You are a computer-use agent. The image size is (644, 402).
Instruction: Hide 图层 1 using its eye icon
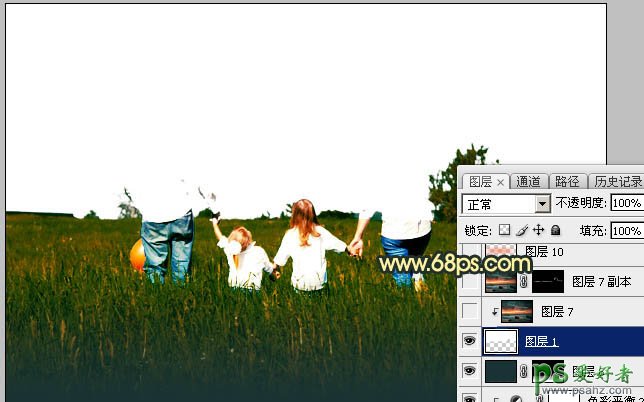point(470,341)
